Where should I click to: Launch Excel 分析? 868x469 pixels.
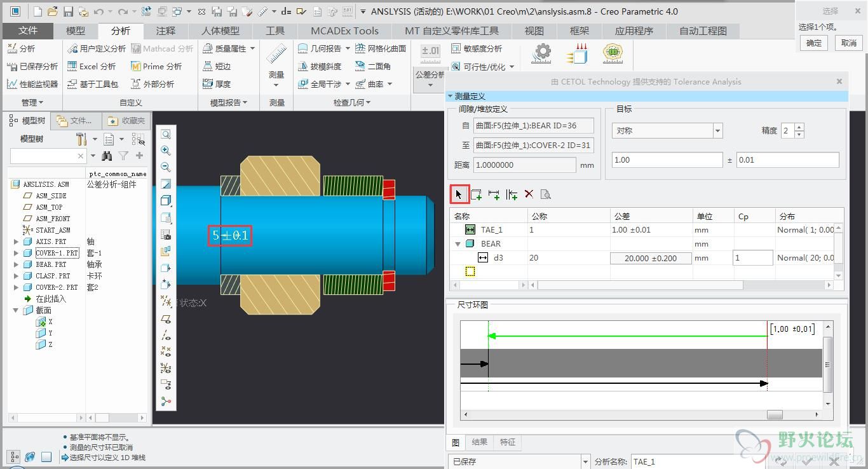click(x=92, y=66)
